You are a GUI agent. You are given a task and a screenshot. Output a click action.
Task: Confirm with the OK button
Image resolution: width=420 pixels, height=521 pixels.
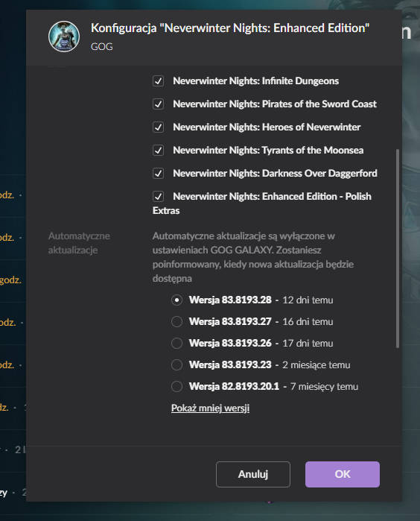[x=343, y=474]
